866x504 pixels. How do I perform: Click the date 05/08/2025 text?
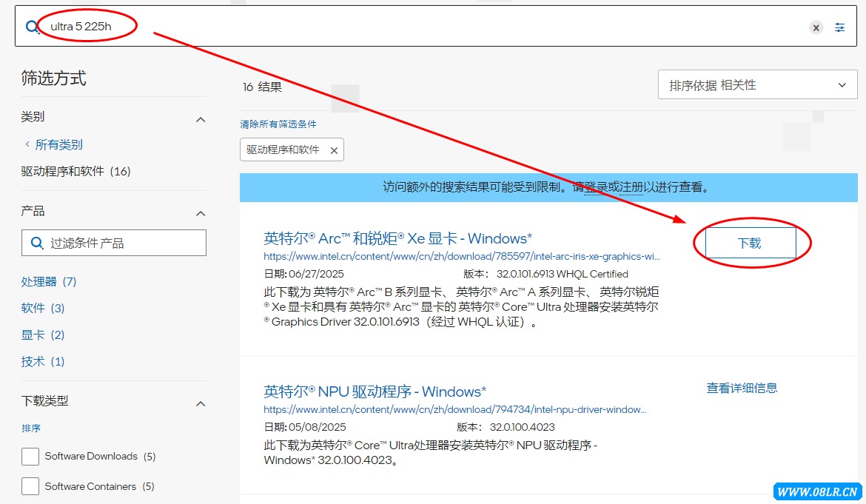pyautogui.click(x=317, y=427)
